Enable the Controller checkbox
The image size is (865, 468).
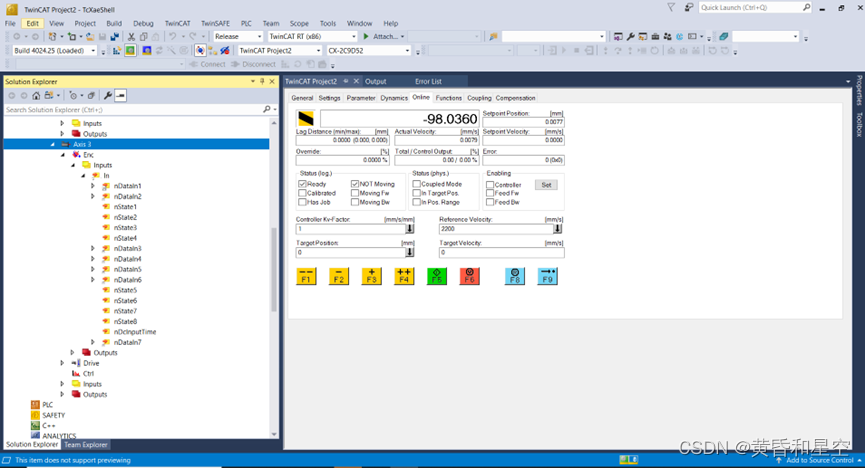(490, 185)
